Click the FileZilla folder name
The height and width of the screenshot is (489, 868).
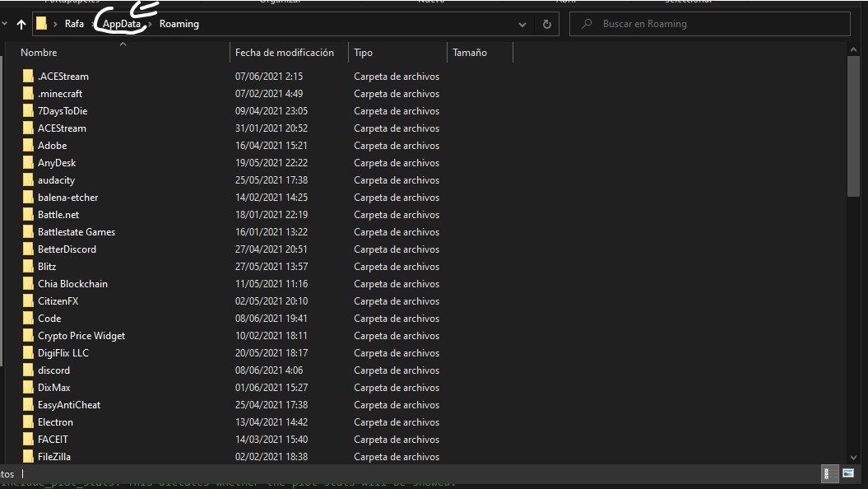click(x=54, y=456)
